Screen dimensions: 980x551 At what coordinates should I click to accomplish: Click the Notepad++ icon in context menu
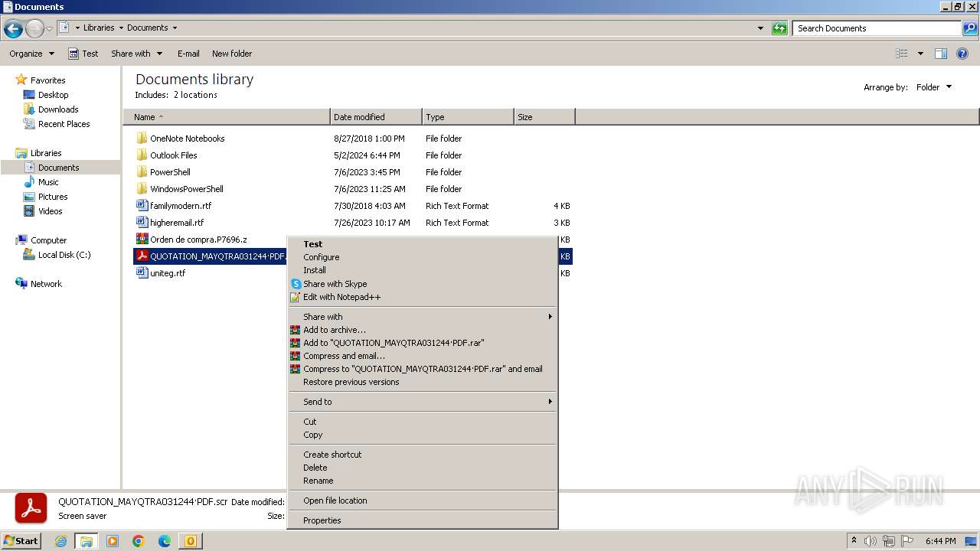tap(296, 297)
